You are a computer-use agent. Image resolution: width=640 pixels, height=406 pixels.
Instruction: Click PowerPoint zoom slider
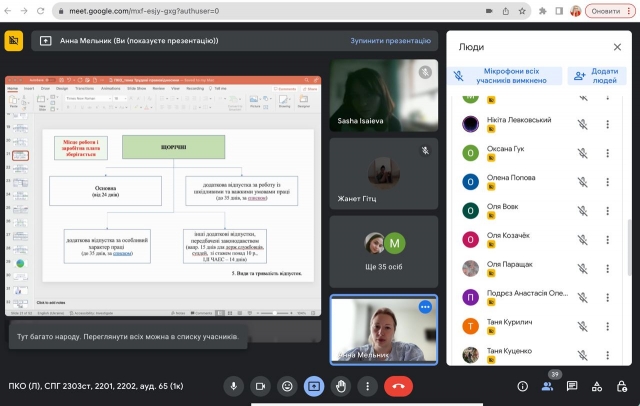(x=274, y=313)
